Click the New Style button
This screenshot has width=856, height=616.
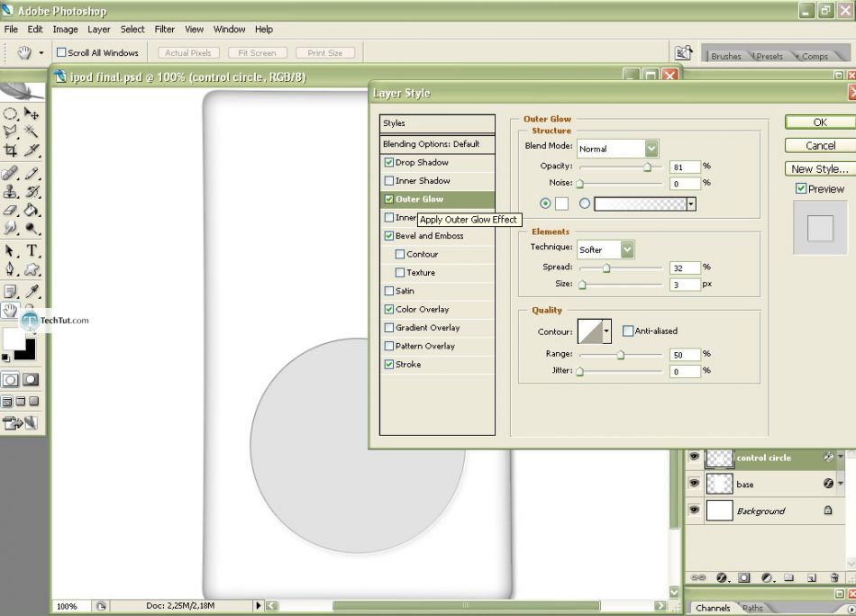coord(820,169)
